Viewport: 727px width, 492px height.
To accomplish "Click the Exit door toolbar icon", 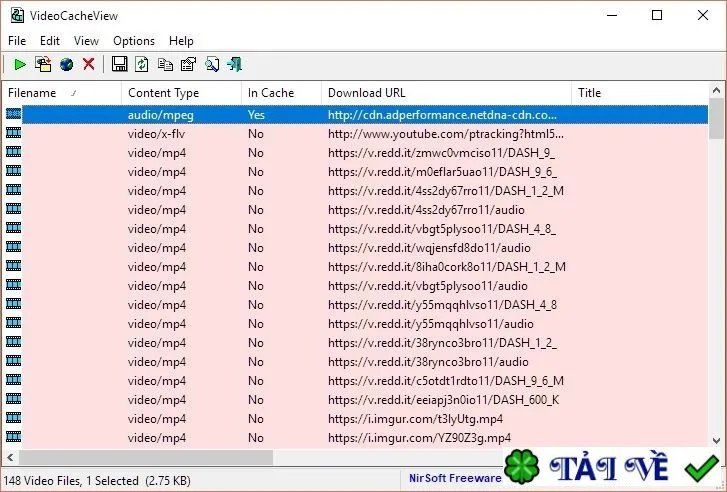I will [x=235, y=64].
